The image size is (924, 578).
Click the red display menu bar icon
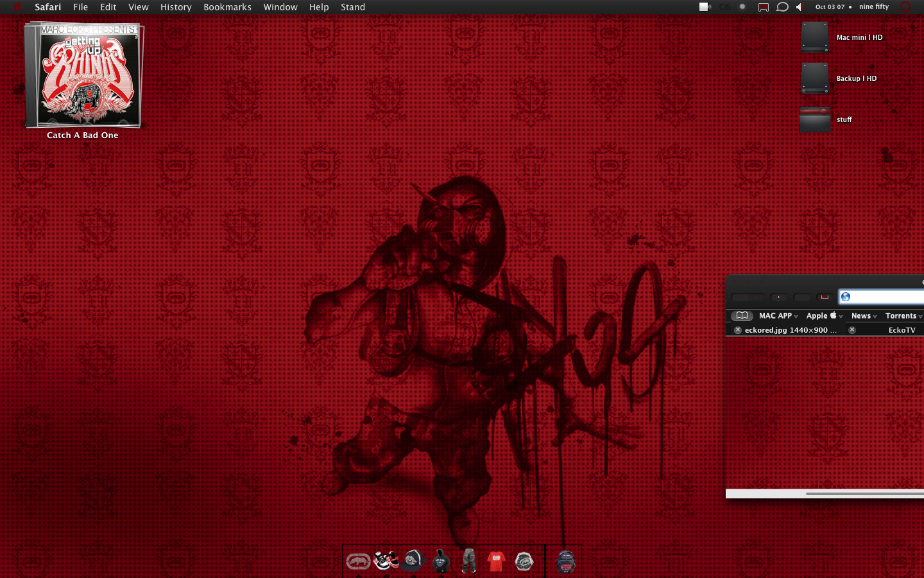point(763,7)
